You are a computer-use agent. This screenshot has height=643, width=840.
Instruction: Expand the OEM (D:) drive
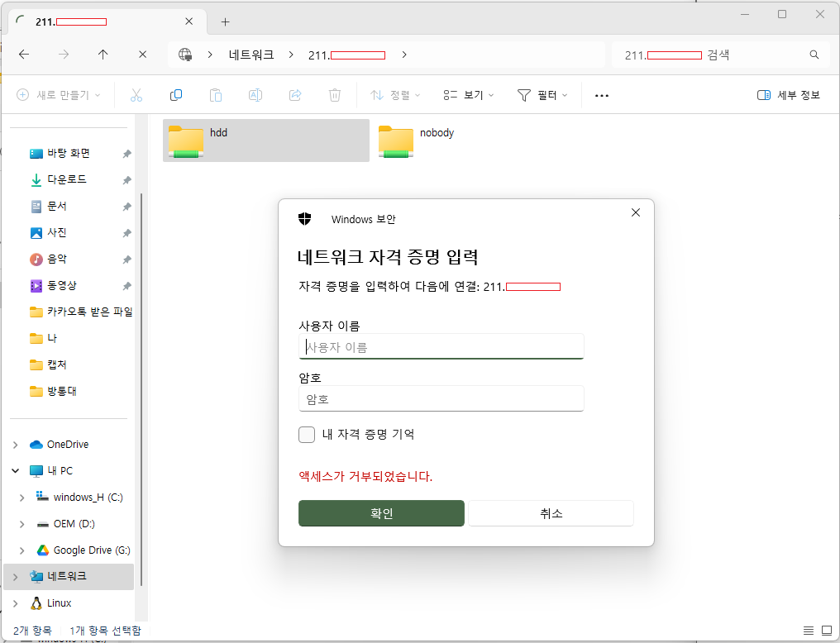[22, 524]
